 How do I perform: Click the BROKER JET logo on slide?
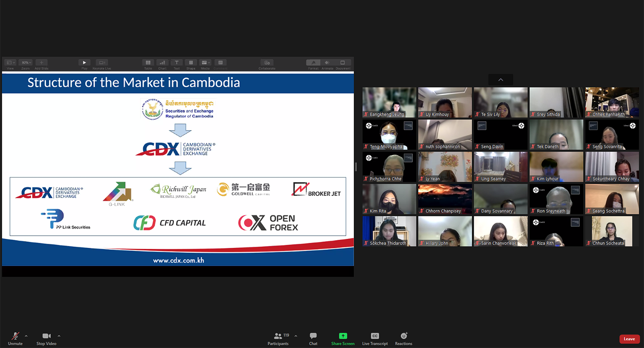click(x=316, y=190)
